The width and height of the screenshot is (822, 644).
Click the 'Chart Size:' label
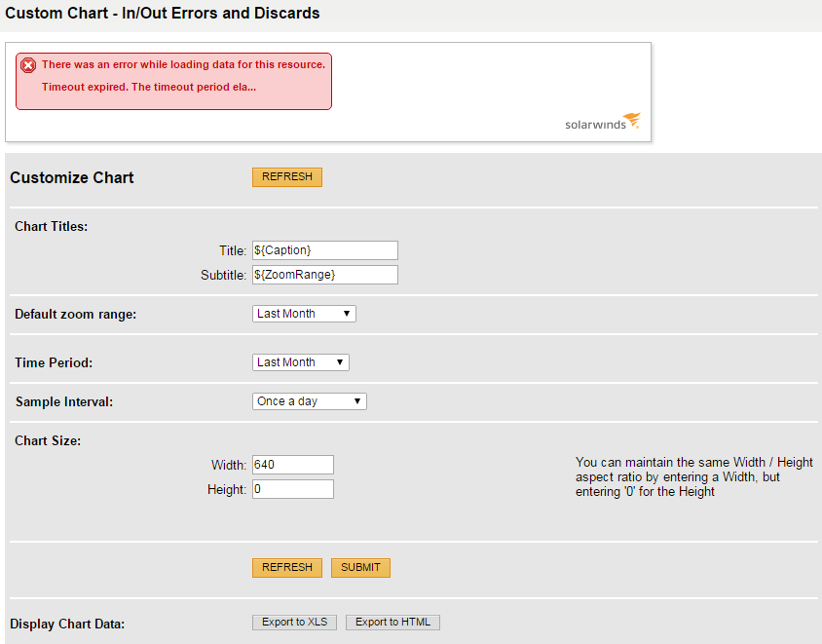(x=48, y=440)
